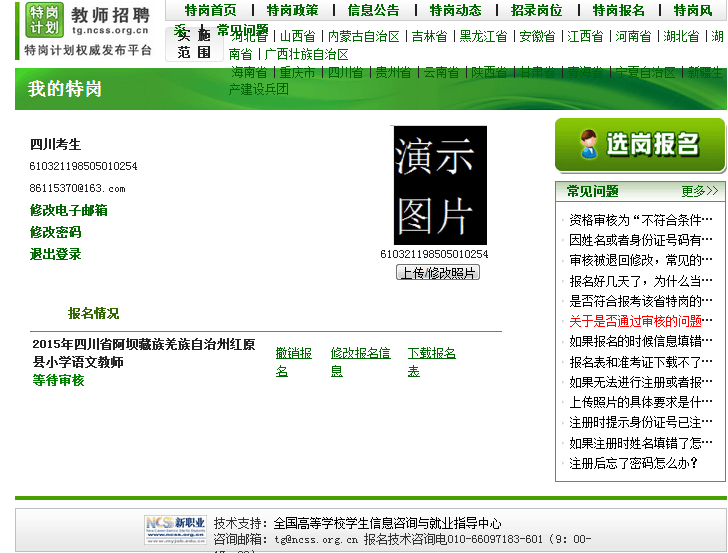
Task: Click the 新职业 NCSS logo in footer
Action: [x=175, y=528]
